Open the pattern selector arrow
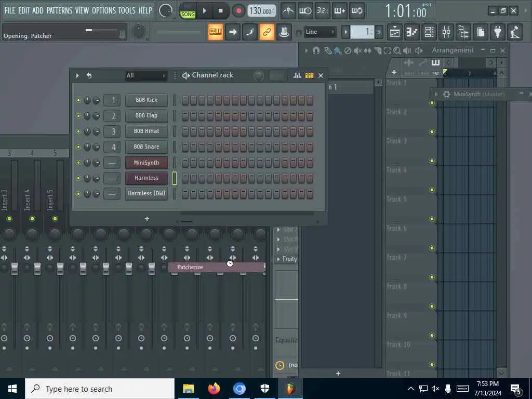This screenshot has height=399, width=532. (x=345, y=32)
